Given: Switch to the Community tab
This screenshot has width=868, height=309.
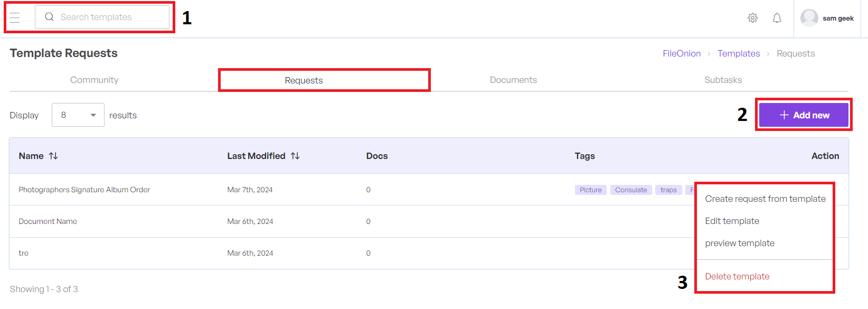Looking at the screenshot, I should tap(94, 80).
